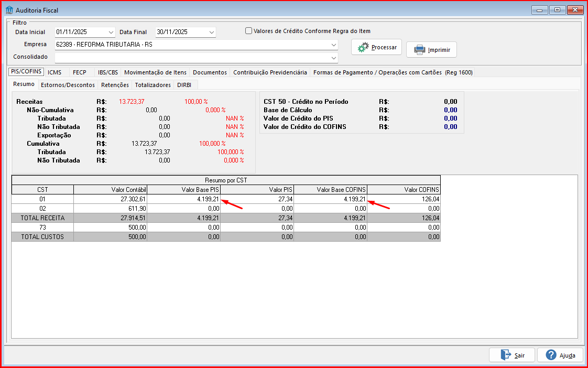Click the Valor Contábil column header
588x368 pixels.
(x=111, y=189)
